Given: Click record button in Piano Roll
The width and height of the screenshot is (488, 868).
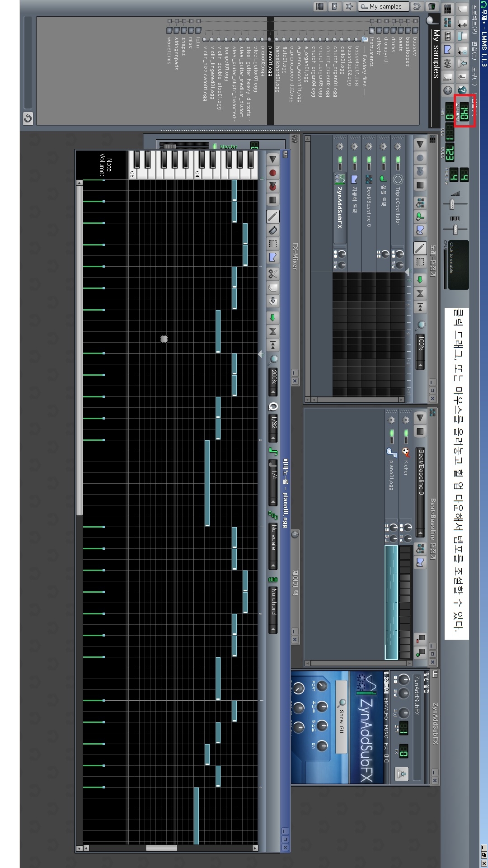Looking at the screenshot, I should point(273,173).
